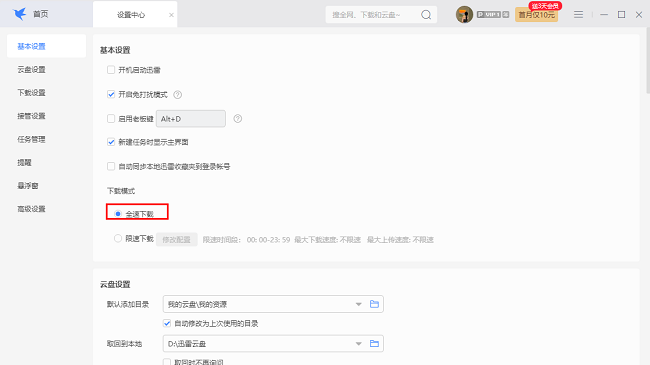Screen dimensions: 650x365
Task: Click the 首月仅10元 promotion button
Action: click(536, 15)
